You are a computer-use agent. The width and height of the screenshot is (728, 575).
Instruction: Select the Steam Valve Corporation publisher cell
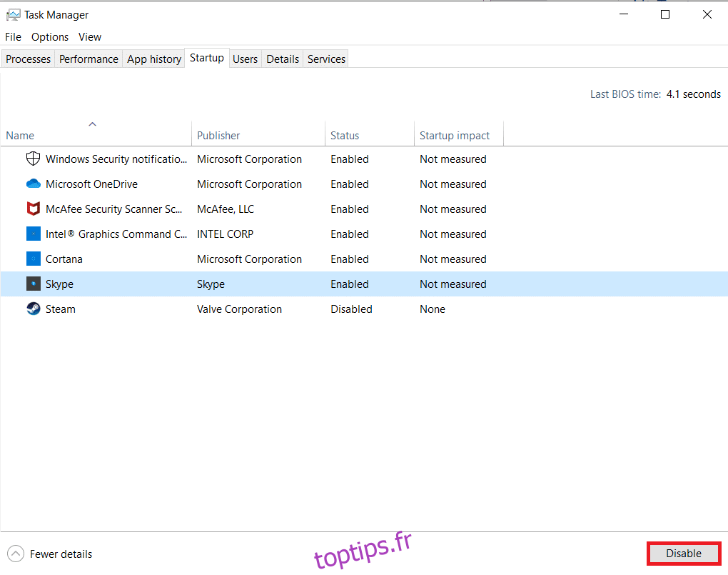click(239, 309)
